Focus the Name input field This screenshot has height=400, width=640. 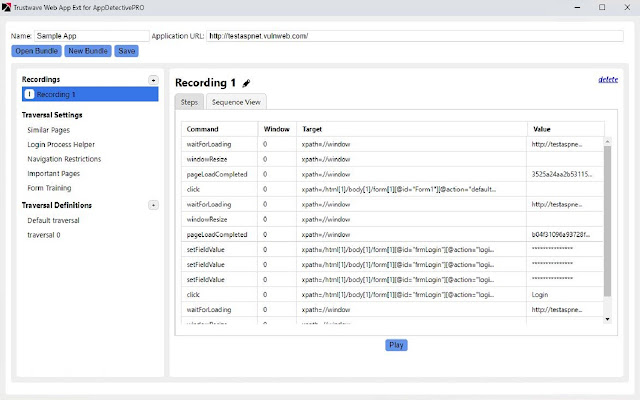(91, 36)
